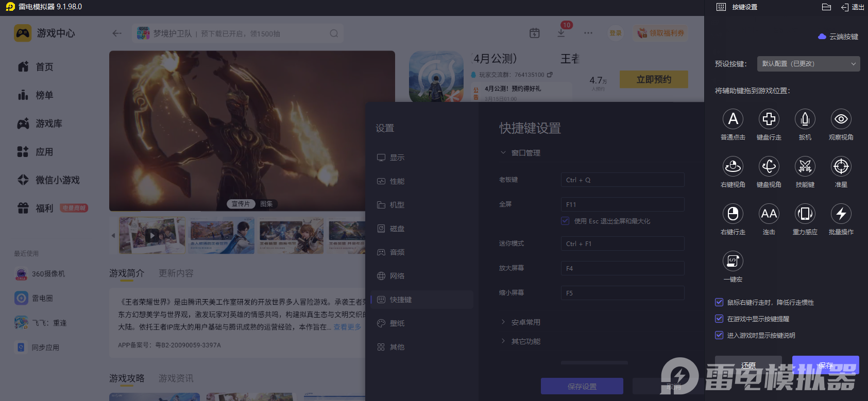Select the 普通点击 tap key icon
The height and width of the screenshot is (401, 868).
click(733, 119)
